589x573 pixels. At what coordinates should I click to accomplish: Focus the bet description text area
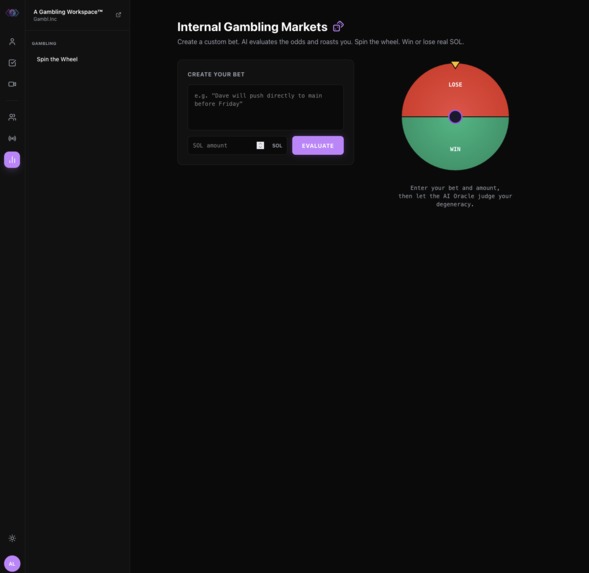[265, 107]
